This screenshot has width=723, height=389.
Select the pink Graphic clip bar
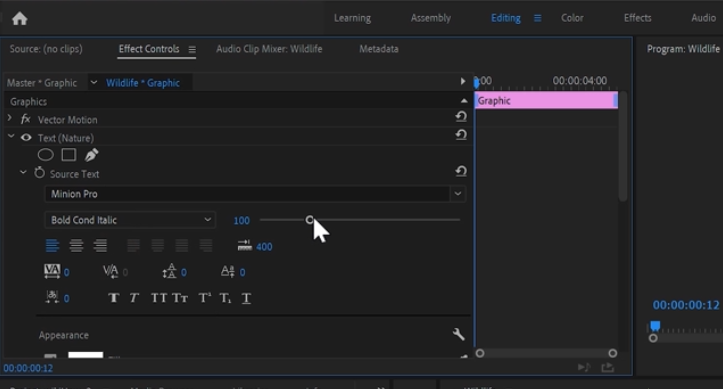point(546,100)
